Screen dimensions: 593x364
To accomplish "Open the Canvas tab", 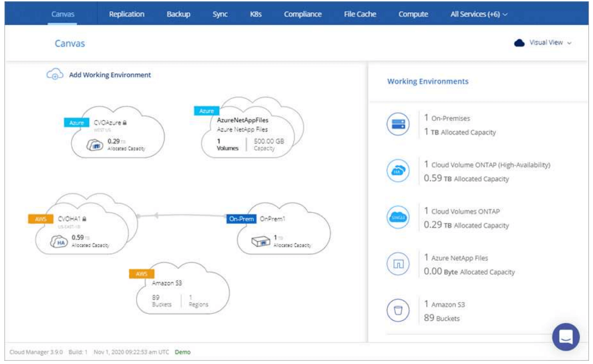I will pyautogui.click(x=63, y=14).
